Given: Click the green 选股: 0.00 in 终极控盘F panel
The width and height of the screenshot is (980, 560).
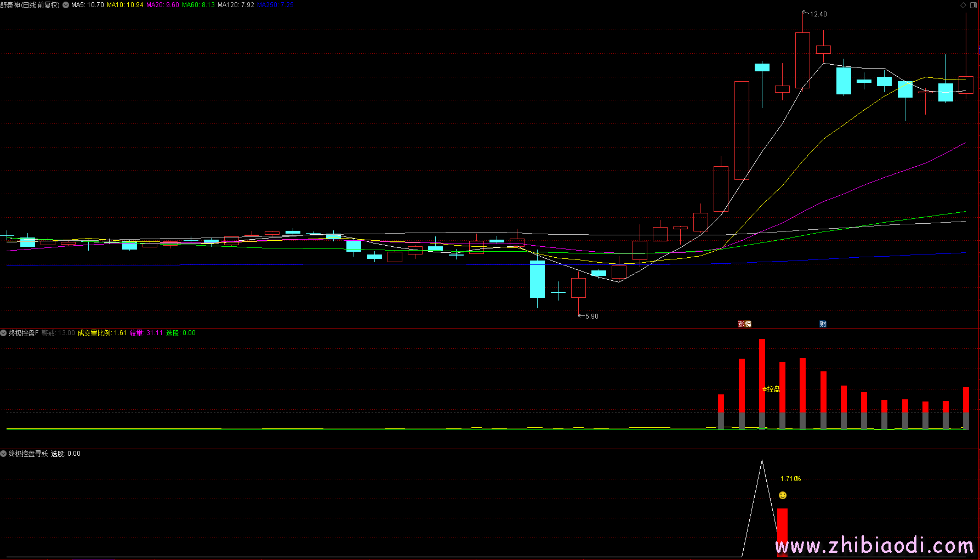Looking at the screenshot, I should click(x=180, y=333).
